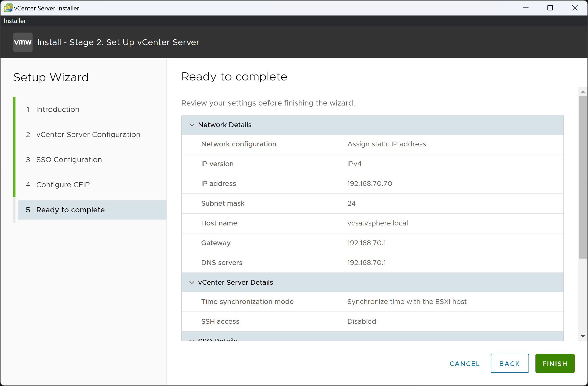Expand the SSO Details section

pos(192,340)
